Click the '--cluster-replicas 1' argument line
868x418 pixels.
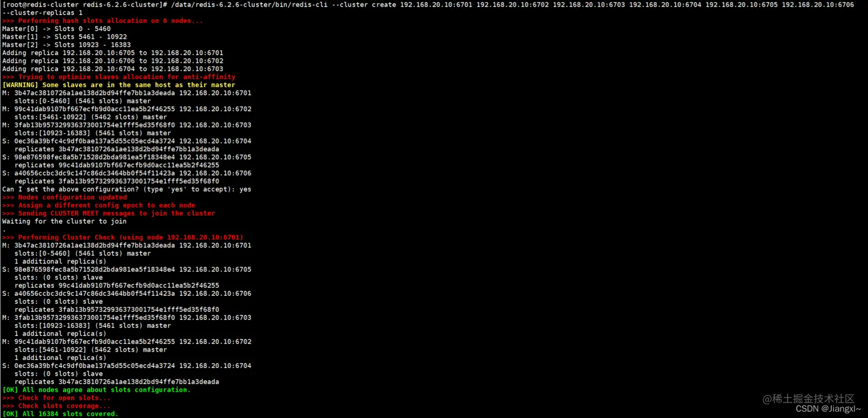point(42,13)
